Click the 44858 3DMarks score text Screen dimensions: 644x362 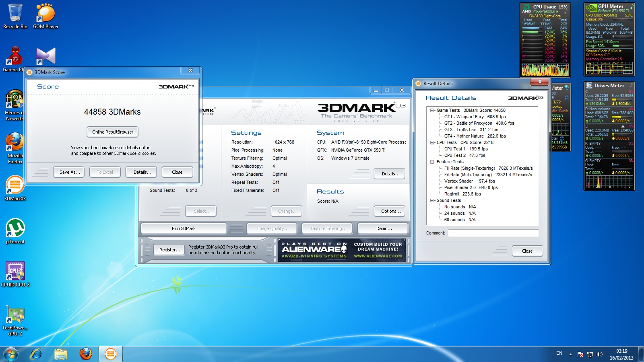point(112,112)
